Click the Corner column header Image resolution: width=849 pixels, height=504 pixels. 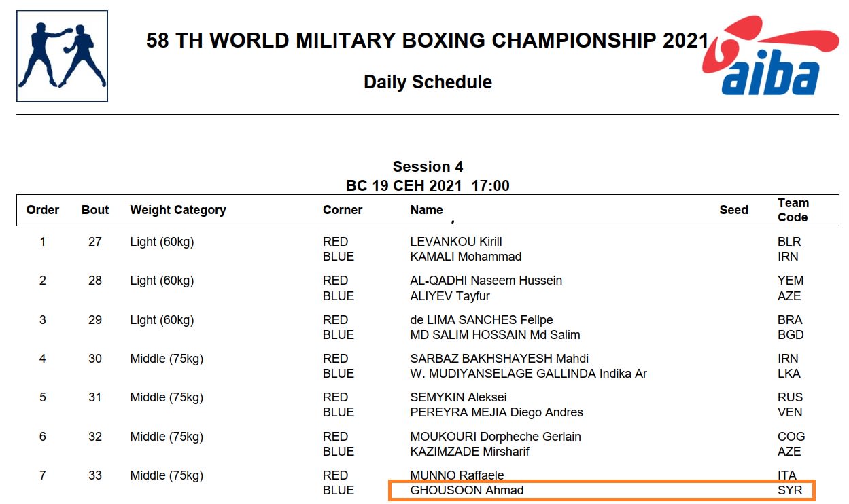tap(343, 210)
